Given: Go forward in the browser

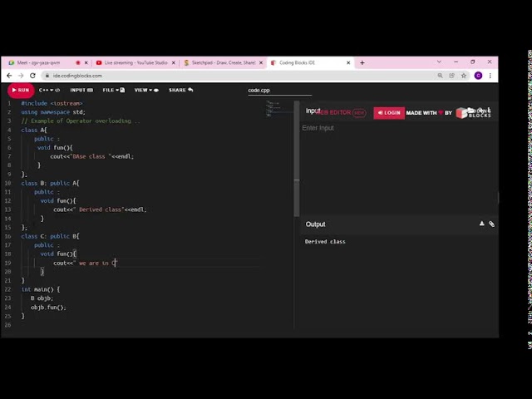Looking at the screenshot, I should click(x=21, y=76).
